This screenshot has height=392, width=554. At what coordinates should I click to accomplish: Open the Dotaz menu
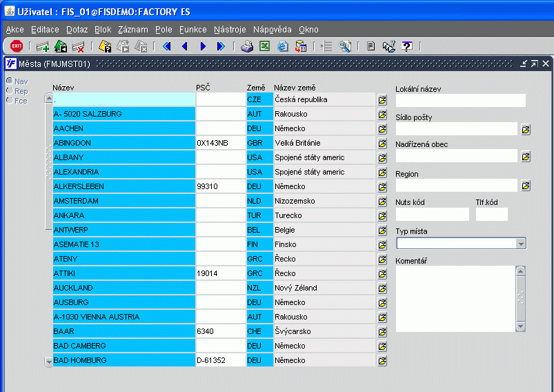(77, 30)
